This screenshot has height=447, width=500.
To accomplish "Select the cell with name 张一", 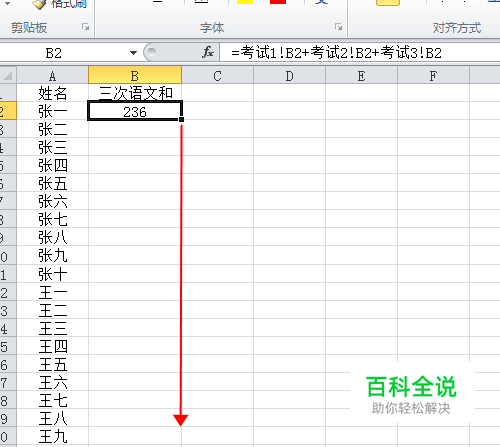I will click(x=52, y=111).
